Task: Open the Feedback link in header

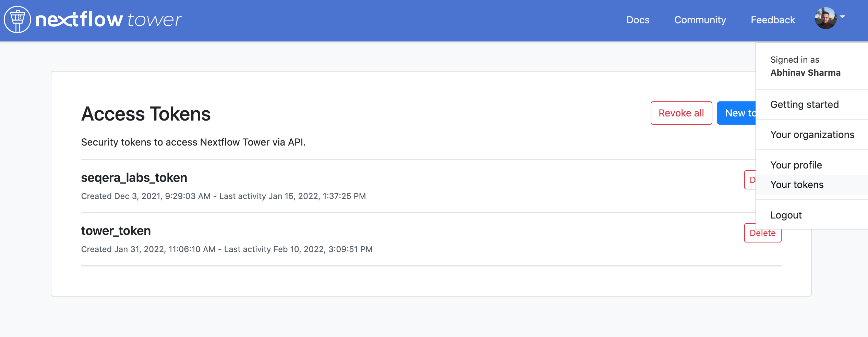Action: click(x=773, y=20)
